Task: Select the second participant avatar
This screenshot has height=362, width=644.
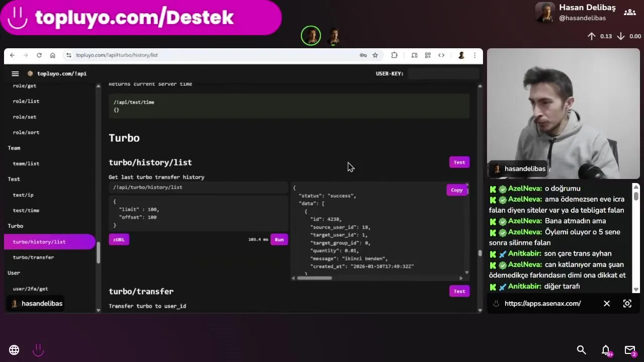Action: pos(334,36)
